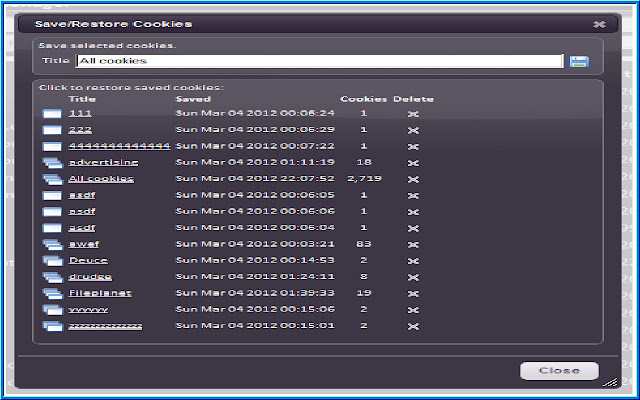The width and height of the screenshot is (640, 400).
Task: Delete the Deuce saved set
Action: tap(413, 261)
